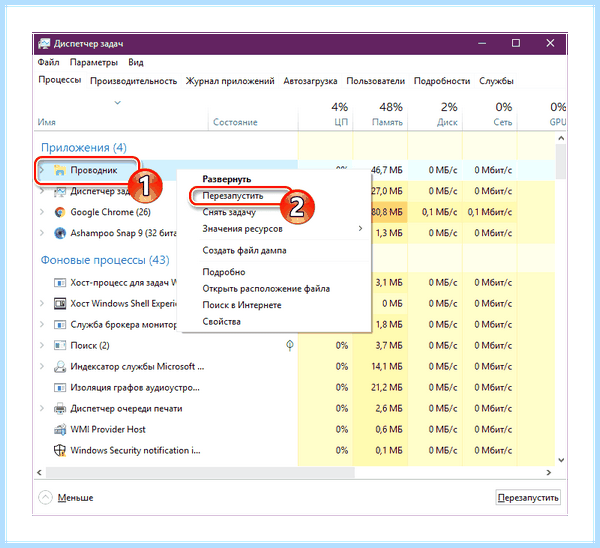Click the Перезапустить button at bottom right

528,497
